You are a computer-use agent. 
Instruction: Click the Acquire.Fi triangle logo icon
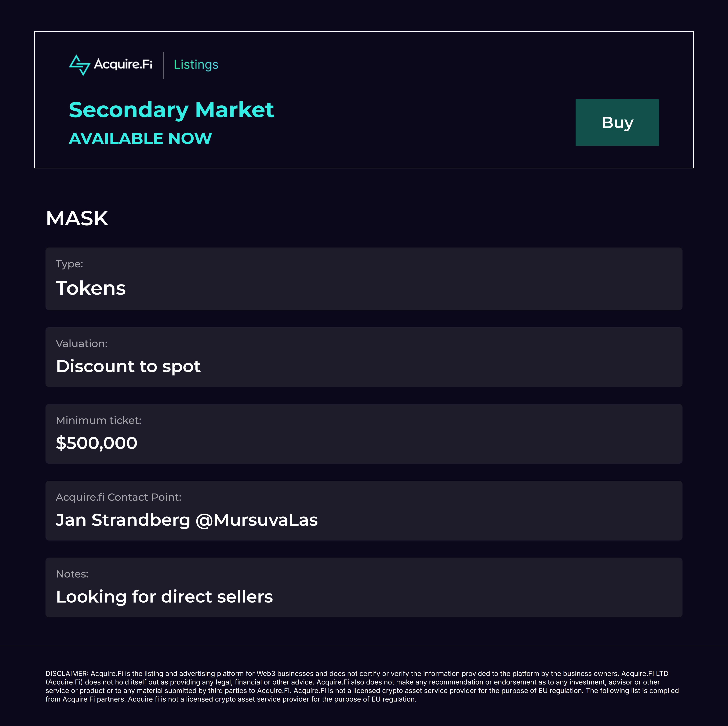pos(79,65)
